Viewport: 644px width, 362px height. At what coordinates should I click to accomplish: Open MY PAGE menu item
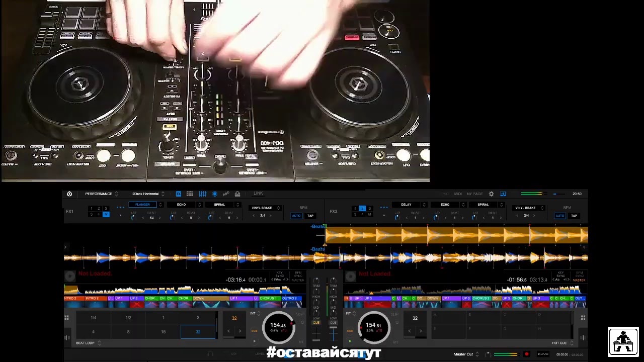(x=474, y=194)
